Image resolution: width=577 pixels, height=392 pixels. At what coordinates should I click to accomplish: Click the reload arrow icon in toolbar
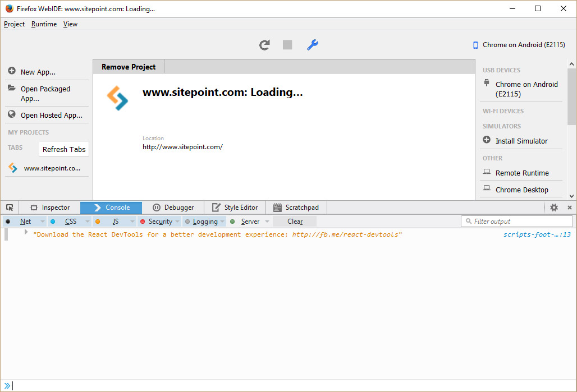tap(264, 45)
